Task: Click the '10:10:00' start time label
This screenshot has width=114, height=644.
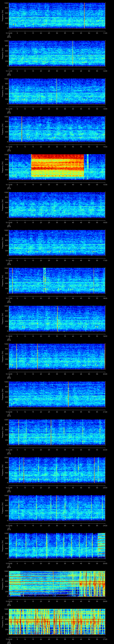Action: click(9, 33)
